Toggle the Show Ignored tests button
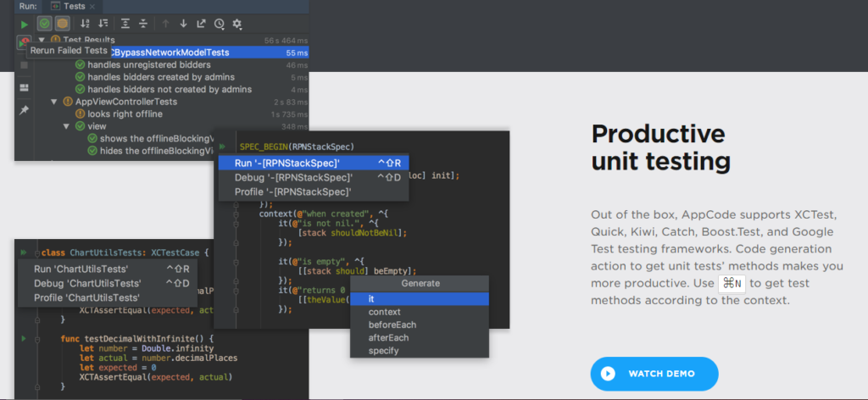The width and height of the screenshot is (868, 400). coord(63,23)
